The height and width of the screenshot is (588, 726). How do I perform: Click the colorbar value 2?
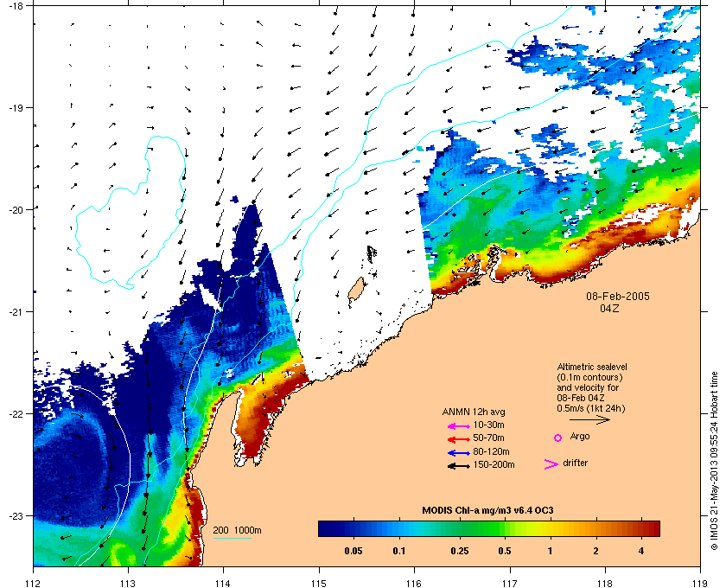pyautogui.click(x=595, y=551)
